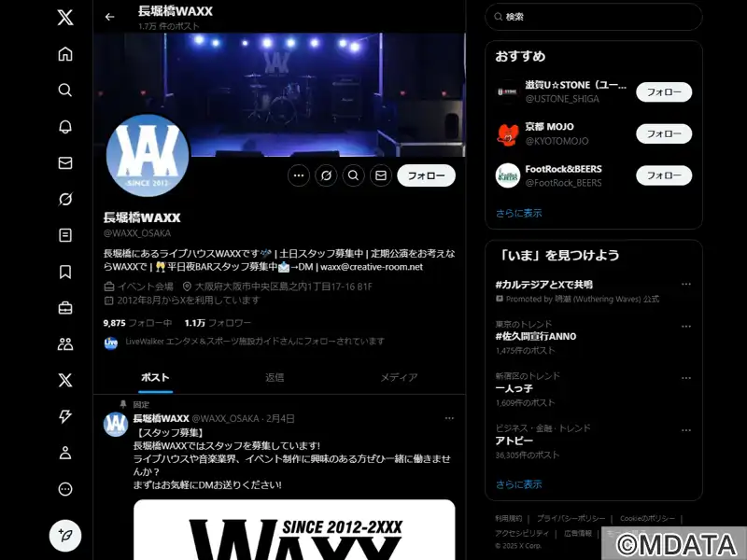This screenshot has height=560, width=747.
Task: Open Explore with sidebar magnifier icon
Action: (x=65, y=90)
